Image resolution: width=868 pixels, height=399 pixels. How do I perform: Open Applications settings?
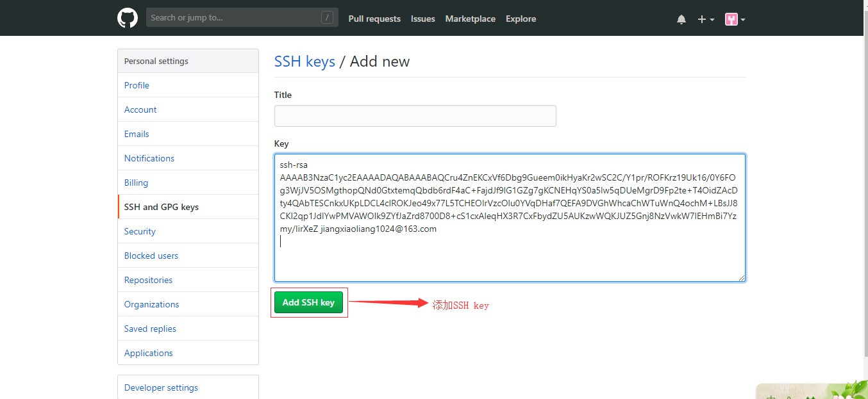pos(188,353)
